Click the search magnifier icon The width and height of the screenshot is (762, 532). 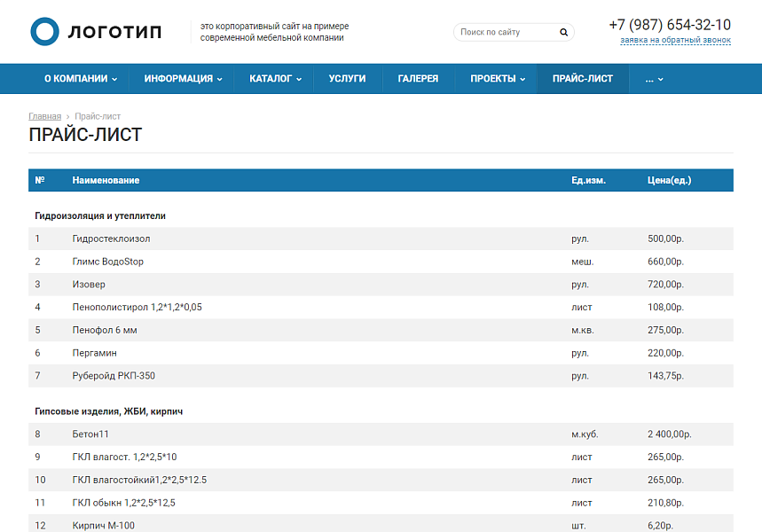[563, 33]
